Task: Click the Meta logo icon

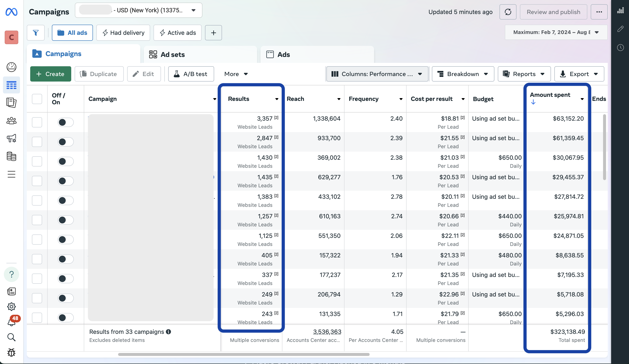Action: coord(11,12)
